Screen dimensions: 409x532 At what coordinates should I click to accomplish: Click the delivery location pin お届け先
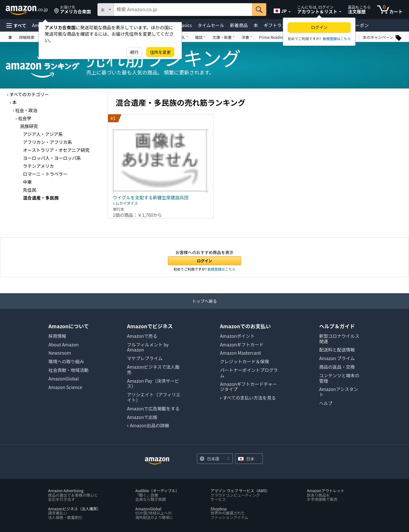72,10
